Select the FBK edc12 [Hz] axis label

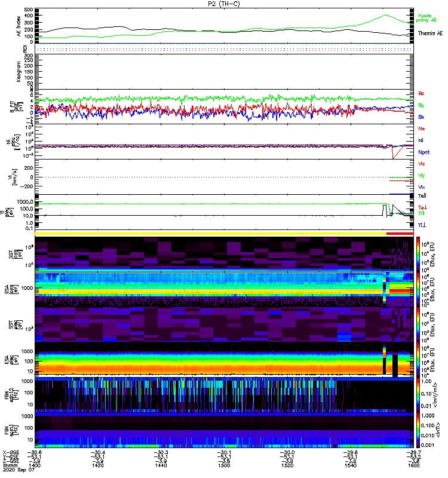[x=11, y=395]
